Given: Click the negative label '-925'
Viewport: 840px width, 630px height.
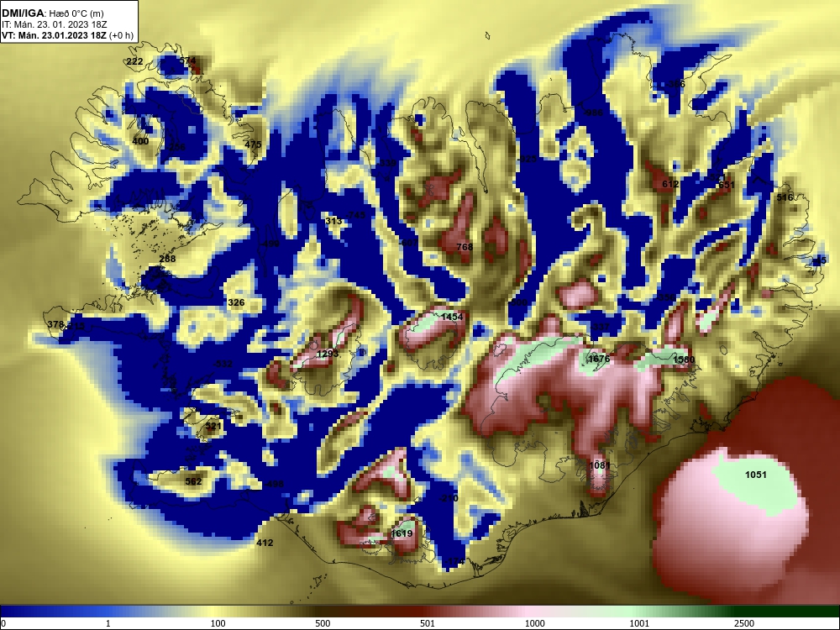Looking at the screenshot, I should coord(528,159).
